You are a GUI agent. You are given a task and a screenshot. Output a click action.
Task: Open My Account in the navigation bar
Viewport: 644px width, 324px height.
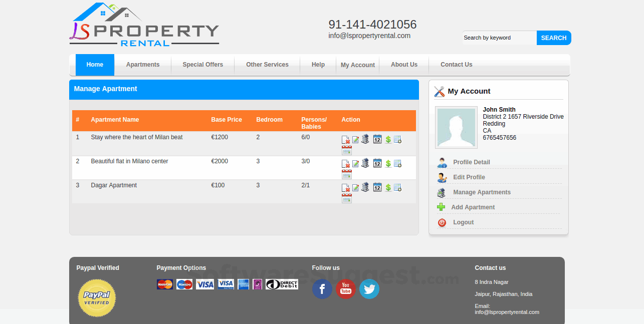pos(358,65)
